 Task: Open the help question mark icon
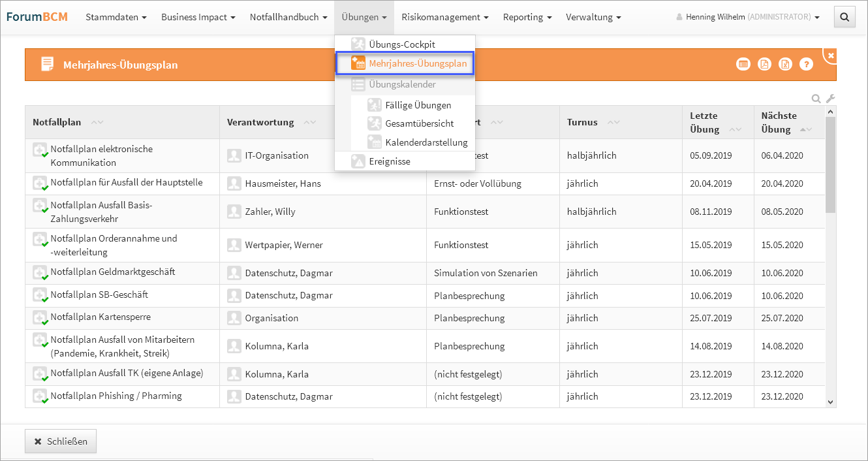point(807,64)
